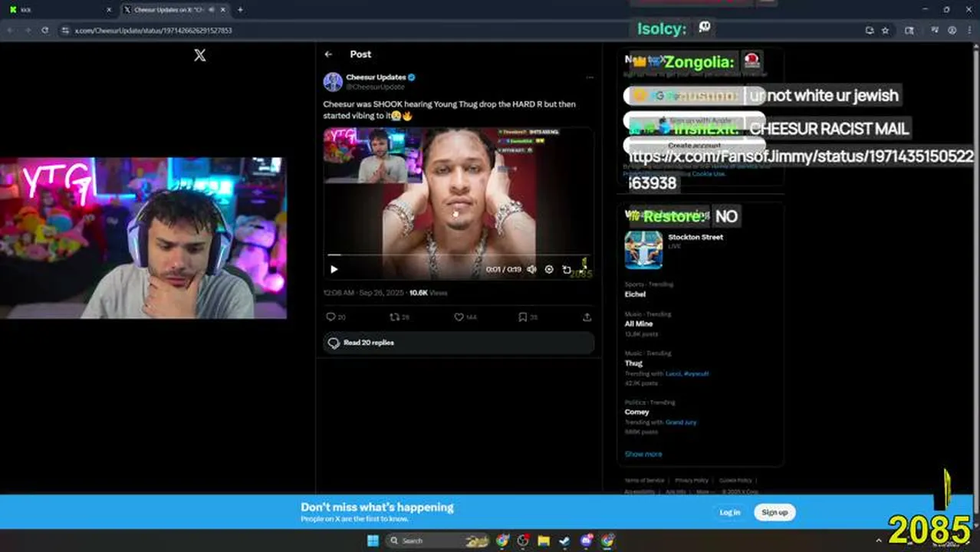Select the Cheesur Updates on X tab
980x552 pixels.
coord(174,10)
